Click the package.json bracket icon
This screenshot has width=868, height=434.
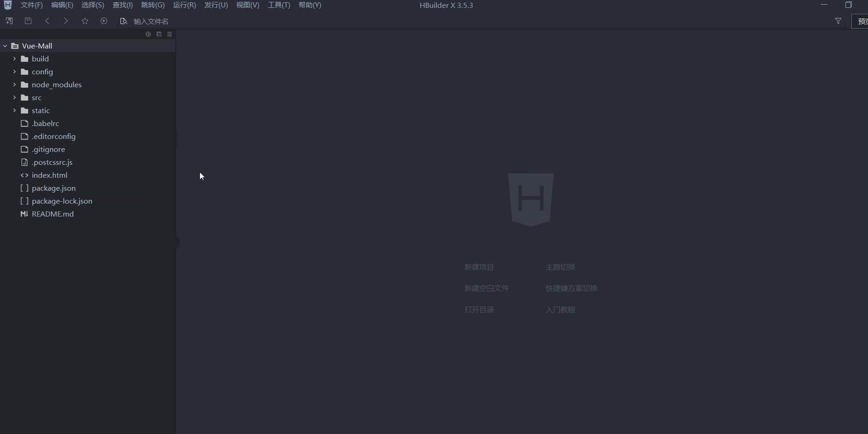tap(24, 188)
